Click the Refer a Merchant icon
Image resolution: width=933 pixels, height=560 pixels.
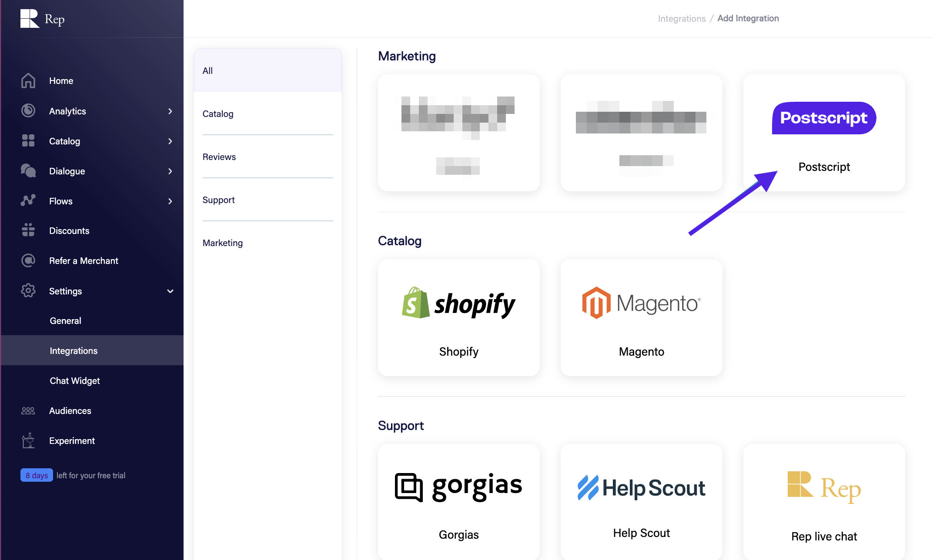pos(28,260)
